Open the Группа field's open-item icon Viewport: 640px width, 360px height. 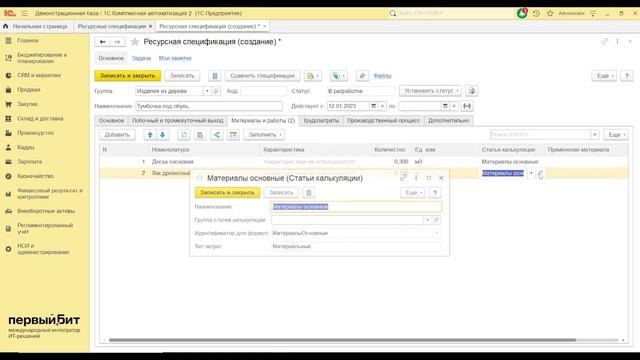tap(217, 91)
